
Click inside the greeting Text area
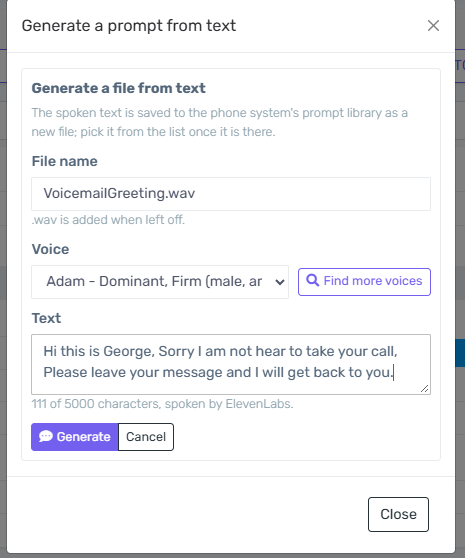(x=231, y=364)
